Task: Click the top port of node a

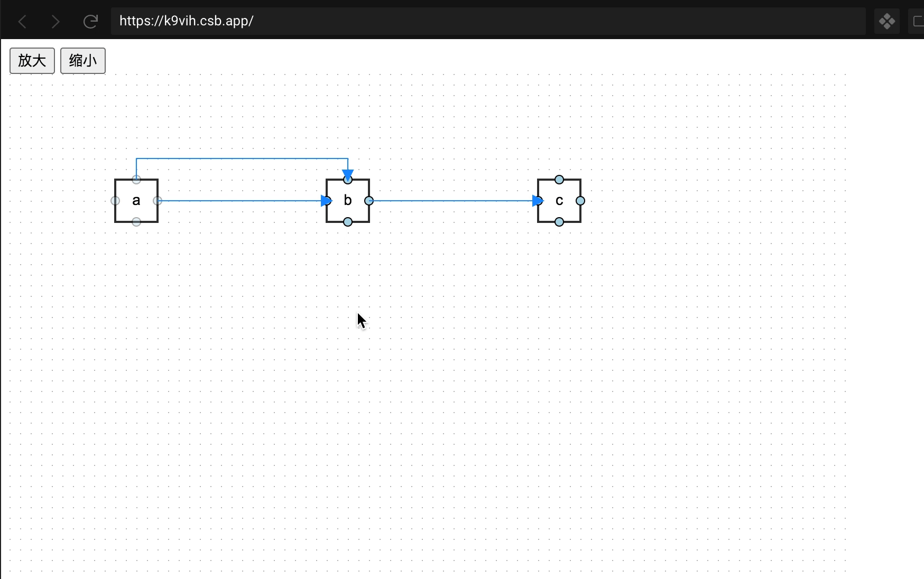Action: coord(136,180)
